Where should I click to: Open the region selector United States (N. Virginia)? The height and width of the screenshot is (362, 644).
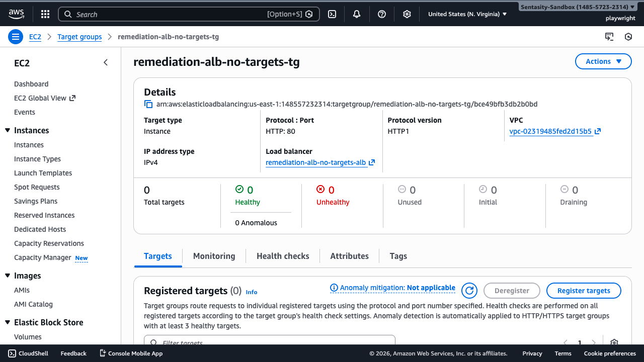467,14
